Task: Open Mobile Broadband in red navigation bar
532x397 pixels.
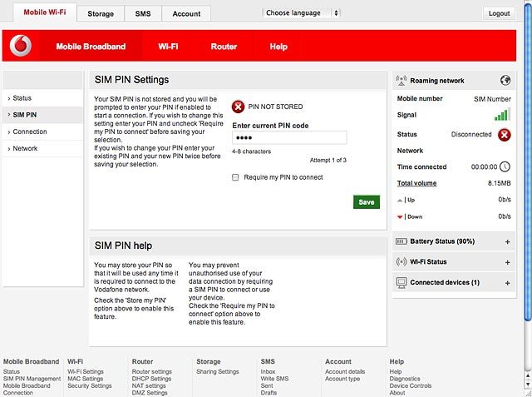Action: (x=91, y=47)
